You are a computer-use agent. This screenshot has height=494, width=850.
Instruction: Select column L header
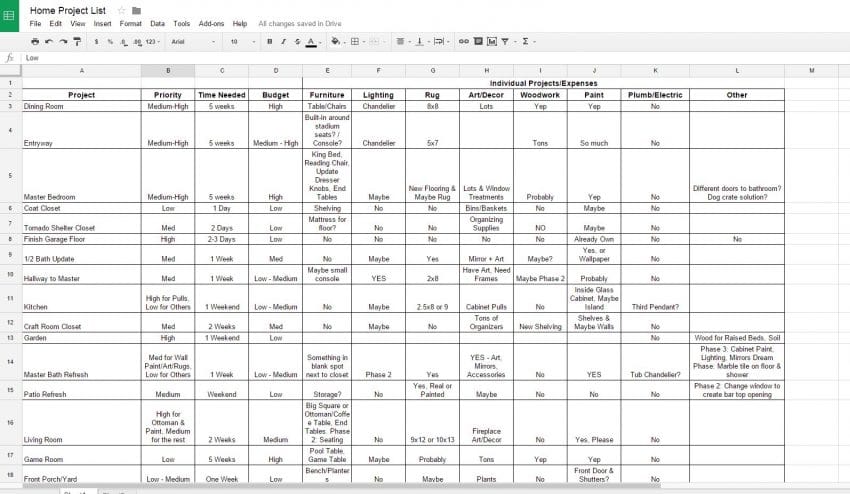[737, 70]
